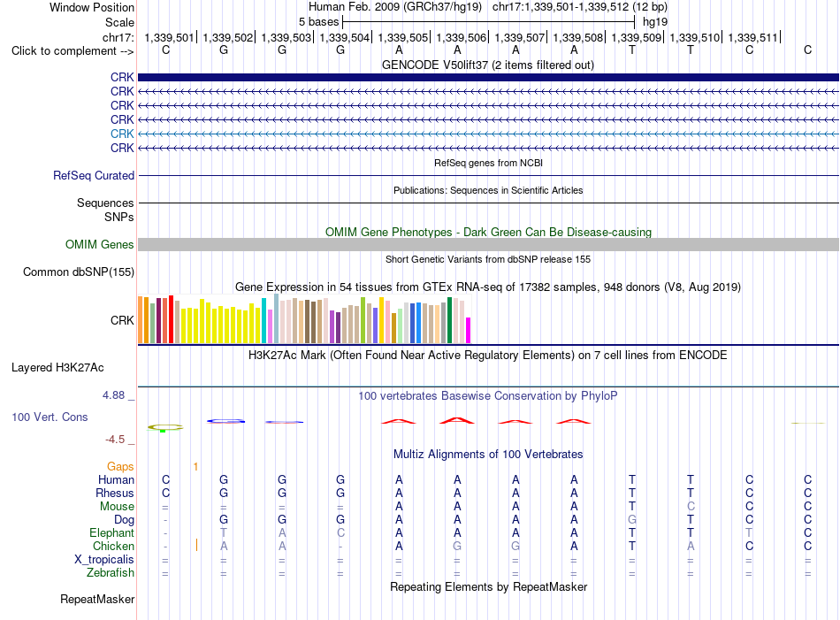Click the orange Gaps row label
Screen dimensions: 840x620
pyautogui.click(x=120, y=466)
